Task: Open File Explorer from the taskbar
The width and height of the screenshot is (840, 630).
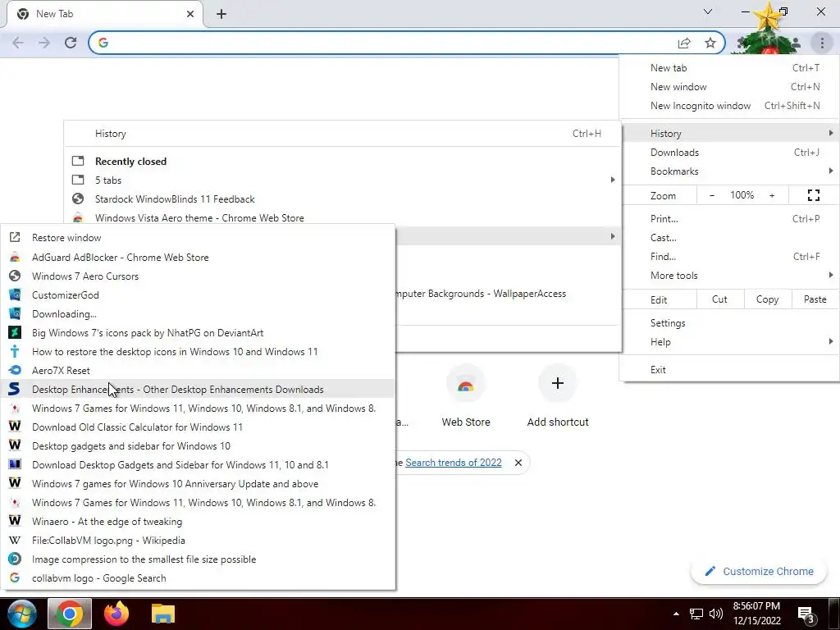Action: click(x=163, y=614)
